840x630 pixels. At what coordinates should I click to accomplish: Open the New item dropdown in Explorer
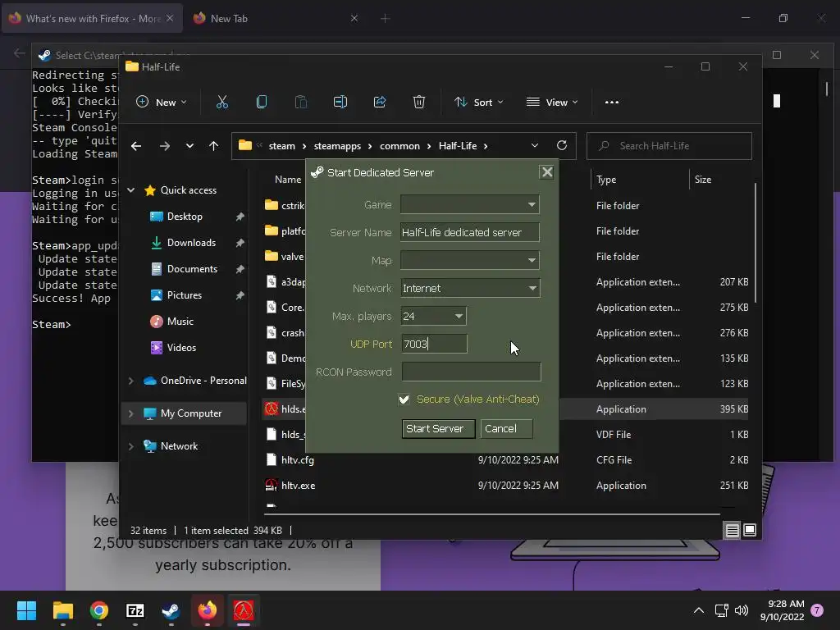pos(162,102)
